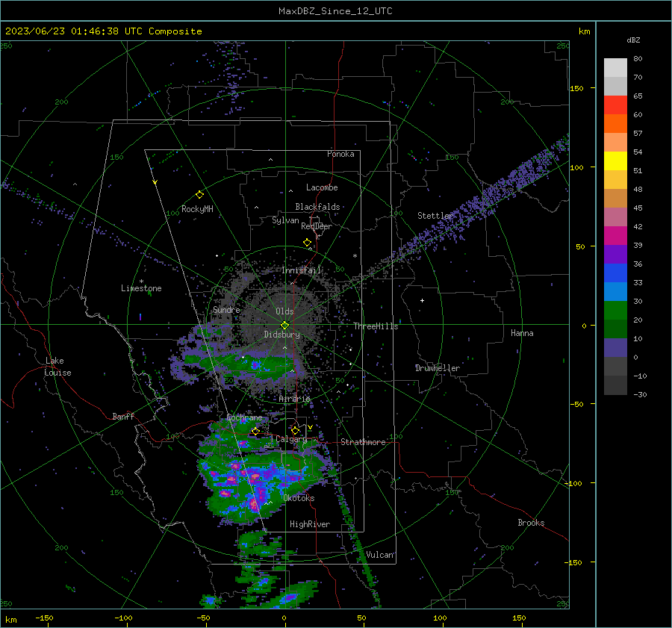Click the Calgary city label
This screenshot has width=672, height=628.
291,439
